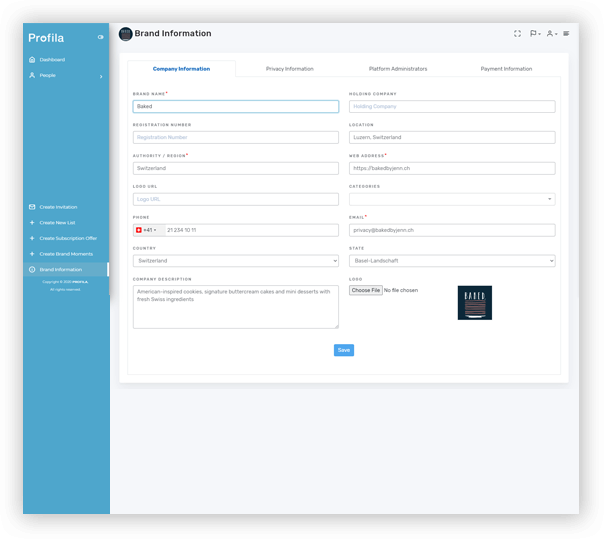Open the flag language dropdown in header

tap(535, 33)
